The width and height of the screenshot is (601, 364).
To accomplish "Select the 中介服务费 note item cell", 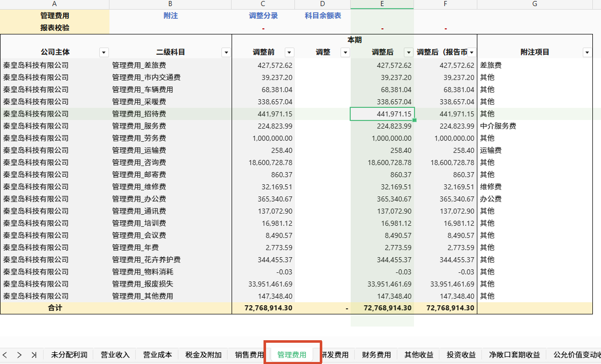I will click(535, 126).
